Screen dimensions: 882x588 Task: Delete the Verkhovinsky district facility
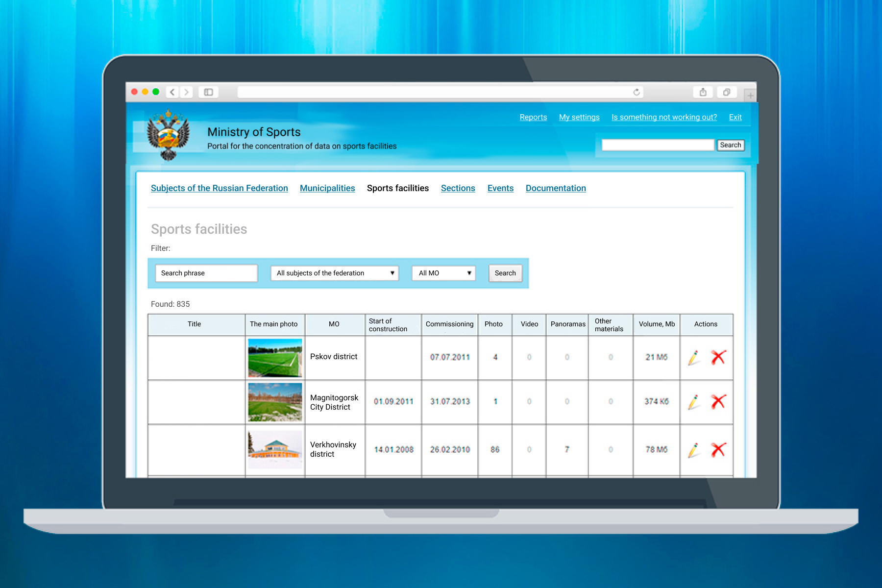[x=718, y=449]
